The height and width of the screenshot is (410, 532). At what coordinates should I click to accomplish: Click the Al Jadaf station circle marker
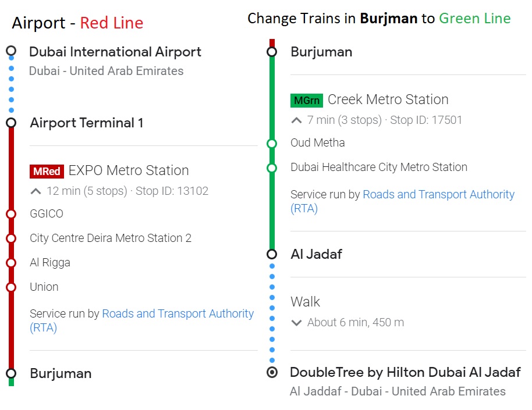(x=272, y=254)
